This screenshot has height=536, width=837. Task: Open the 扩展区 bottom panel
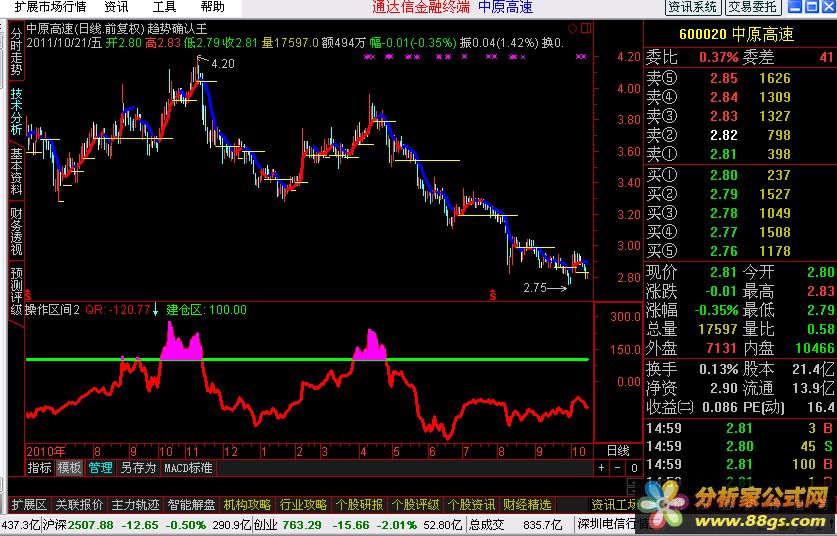tap(29, 505)
